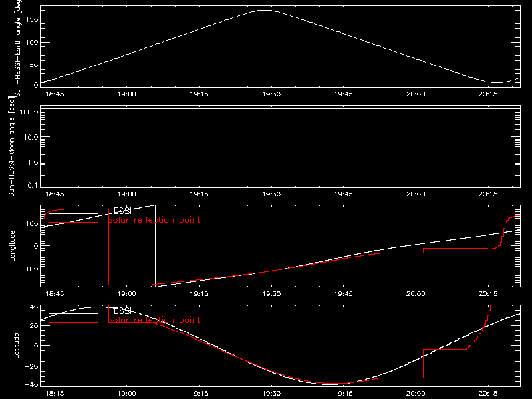Click 20:00 time label under Moon angle plot
532x399 pixels.
pos(416,194)
